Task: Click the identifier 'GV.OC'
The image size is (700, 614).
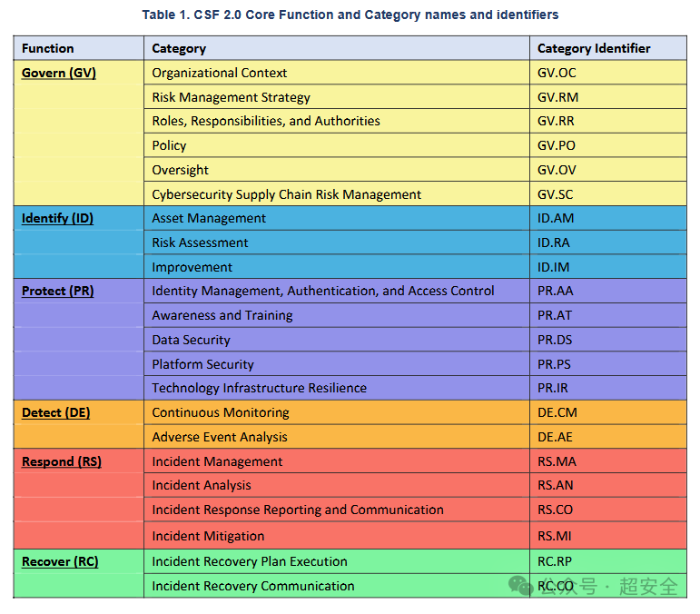Action: pos(557,73)
